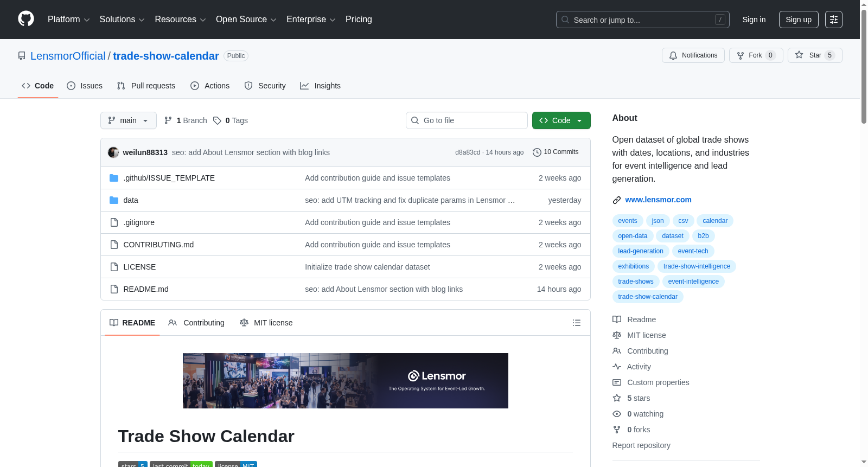Expand the Solutions menu
Screen dimensions: 868x467
pos(122,20)
